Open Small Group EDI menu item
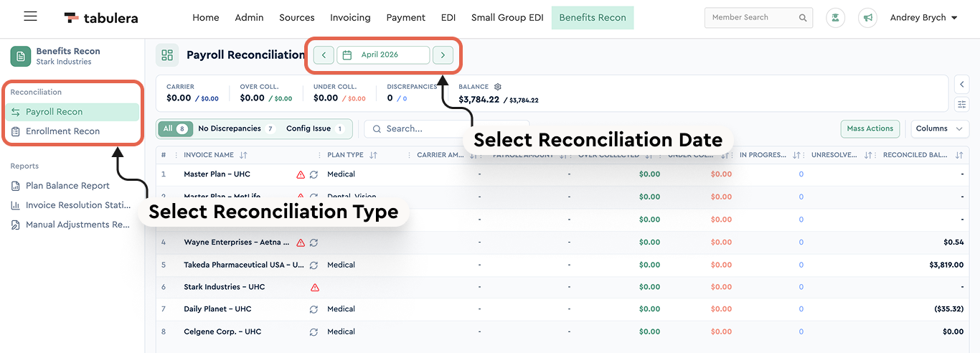The height and width of the screenshot is (353, 980). (x=507, y=18)
